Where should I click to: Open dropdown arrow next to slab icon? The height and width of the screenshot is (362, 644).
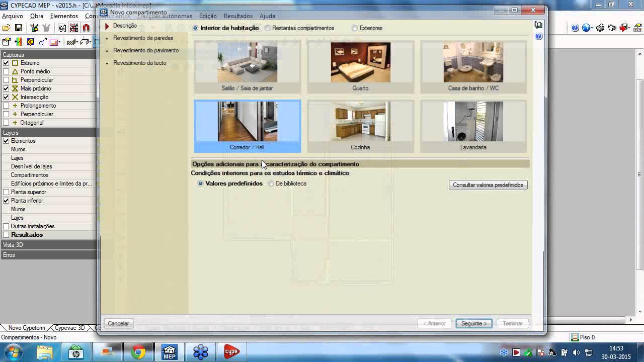(91, 42)
